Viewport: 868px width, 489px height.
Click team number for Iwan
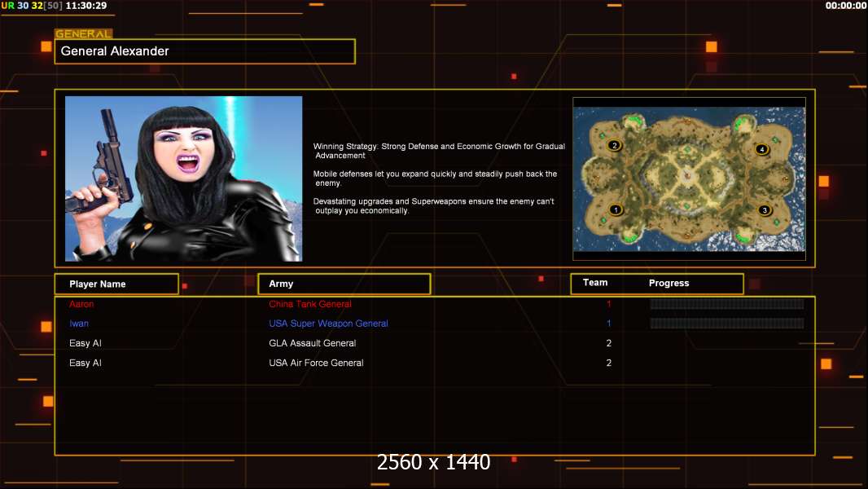tap(608, 324)
